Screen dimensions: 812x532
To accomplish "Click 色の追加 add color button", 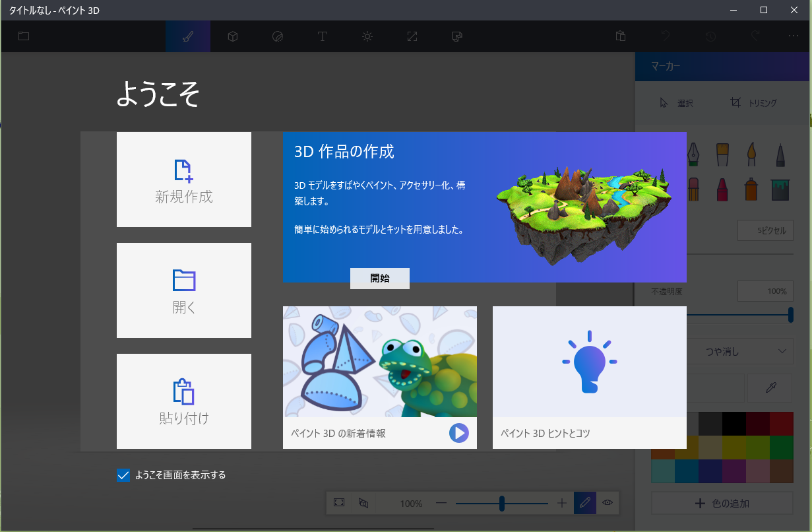I will [x=722, y=504].
